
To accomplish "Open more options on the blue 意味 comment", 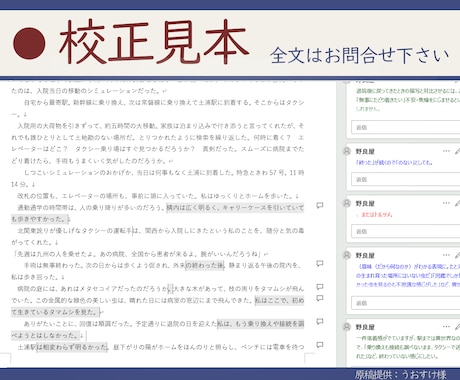I will point(446,255).
